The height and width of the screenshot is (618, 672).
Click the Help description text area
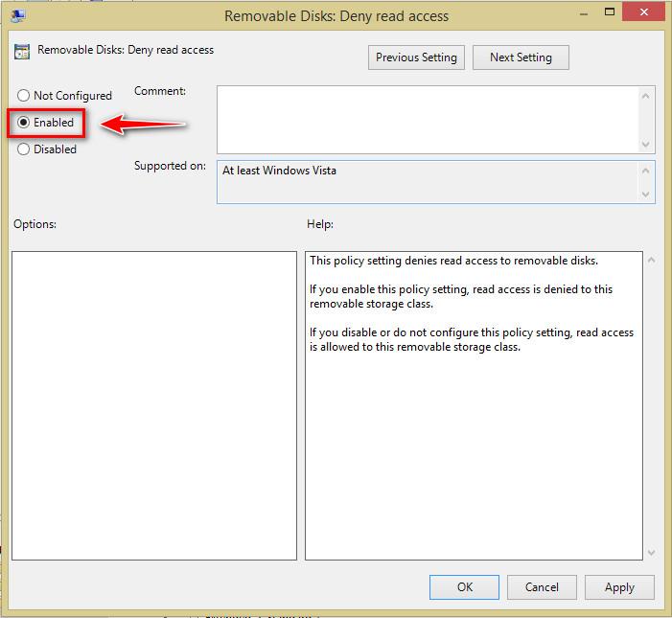(474, 405)
